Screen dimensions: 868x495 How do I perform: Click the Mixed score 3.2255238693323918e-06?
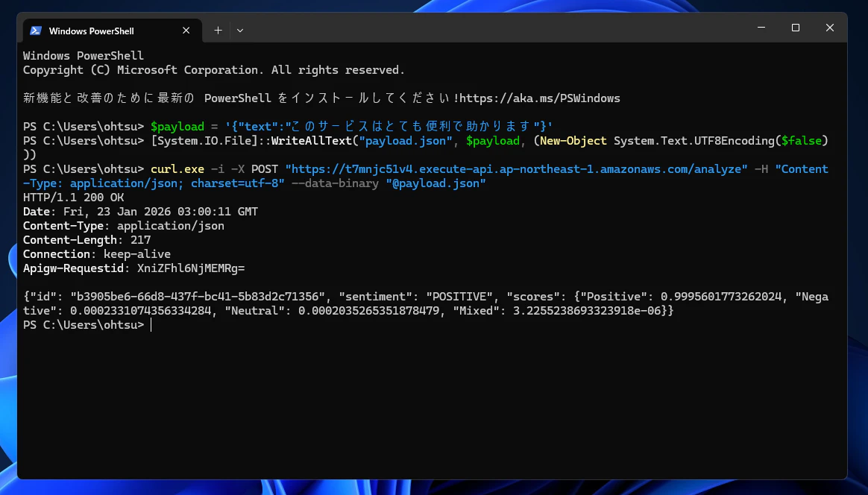tap(587, 311)
